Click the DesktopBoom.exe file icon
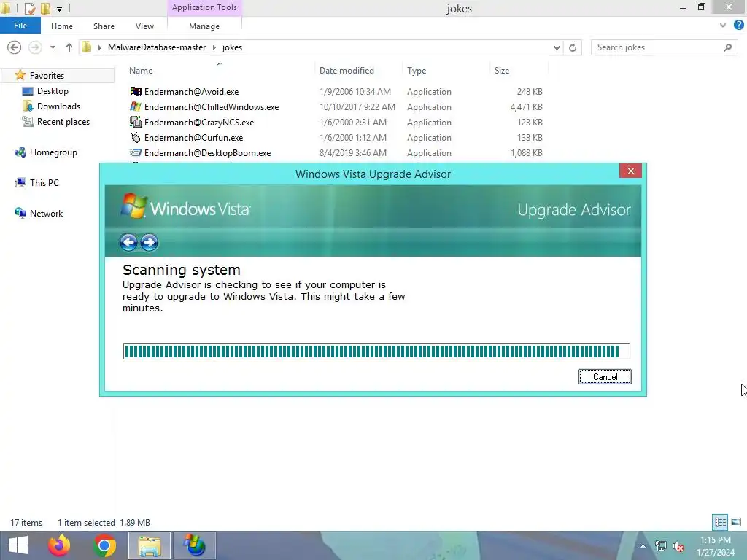The image size is (747, 560). (x=136, y=152)
